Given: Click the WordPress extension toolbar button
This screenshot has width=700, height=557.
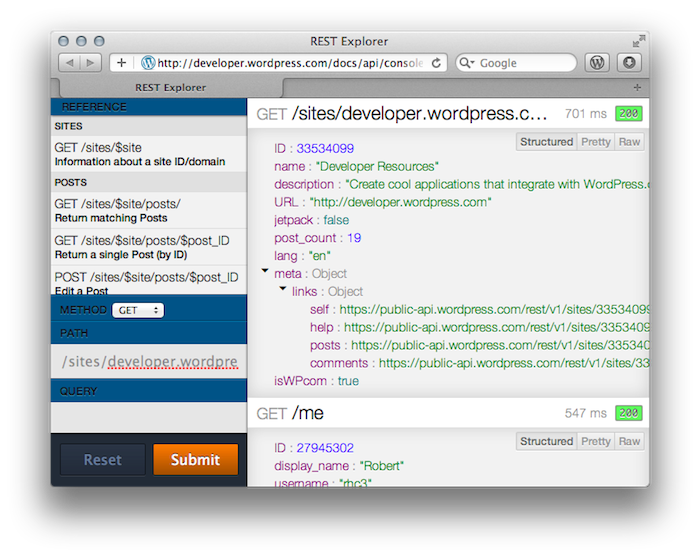Looking at the screenshot, I should (x=597, y=63).
